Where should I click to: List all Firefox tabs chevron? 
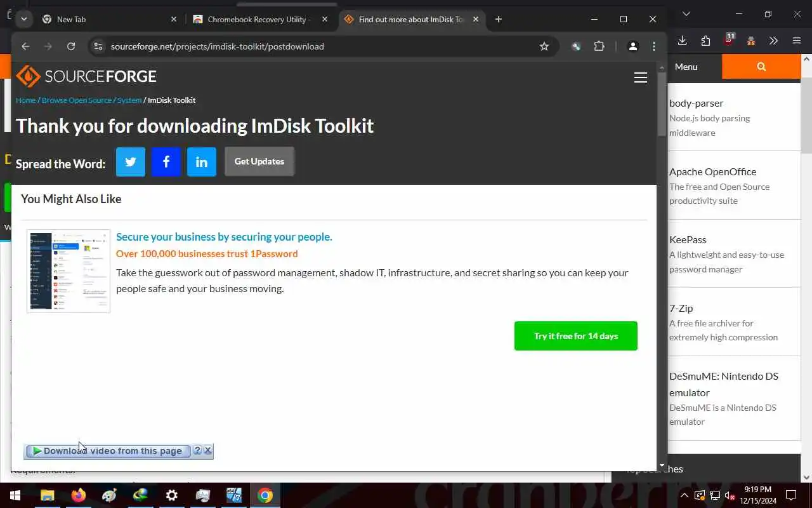pos(686,14)
